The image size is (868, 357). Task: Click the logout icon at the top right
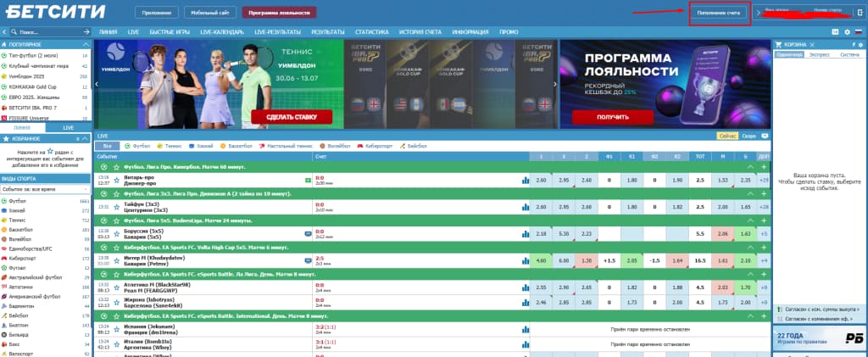(860, 12)
